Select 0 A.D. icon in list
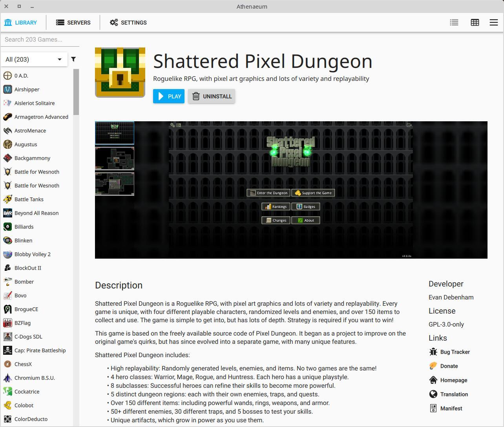Image resolution: width=504 pixels, height=427 pixels. click(x=7, y=75)
